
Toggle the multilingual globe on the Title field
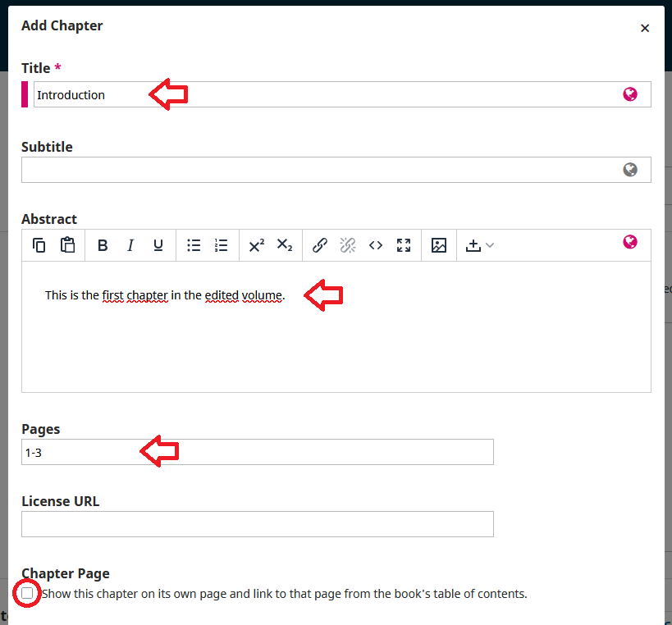[630, 94]
